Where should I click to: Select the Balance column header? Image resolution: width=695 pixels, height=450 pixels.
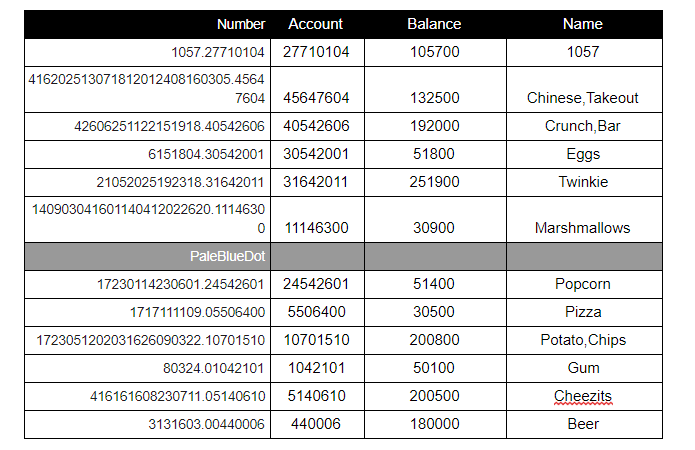[435, 24]
